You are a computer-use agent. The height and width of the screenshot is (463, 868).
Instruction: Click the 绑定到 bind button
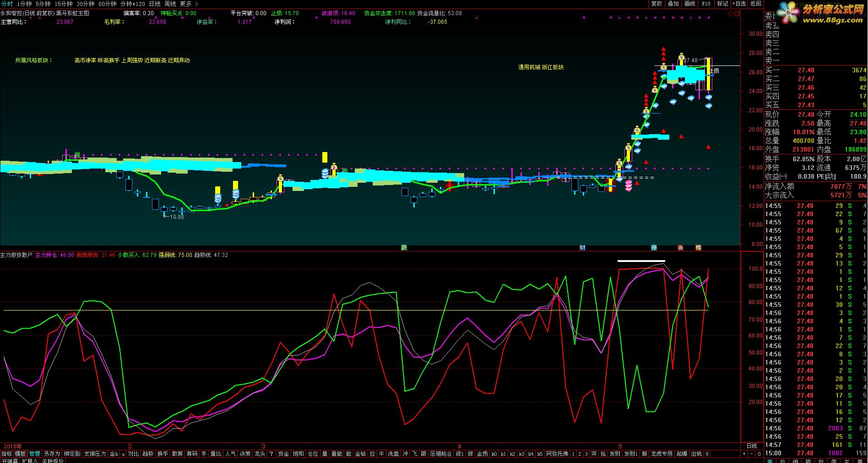tap(72, 454)
